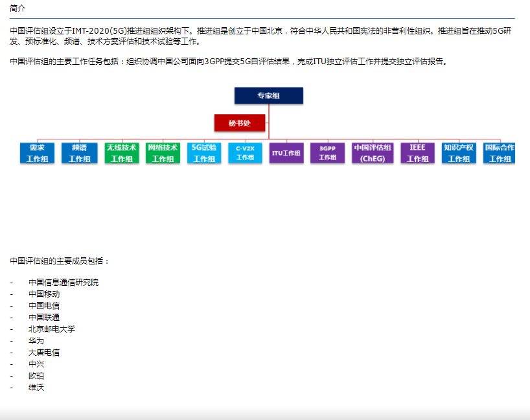Screen dimensions: 530x420
Task: Select the 频谱工作组 box
Action: (80, 153)
